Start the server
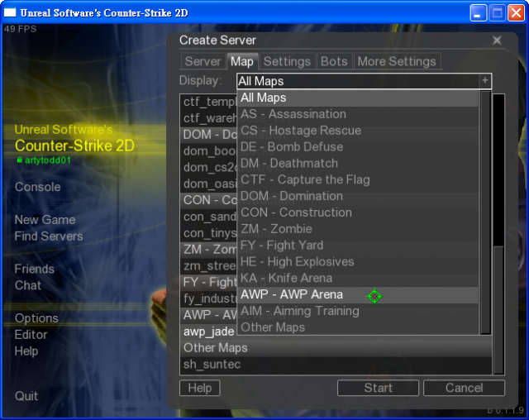 (378, 388)
